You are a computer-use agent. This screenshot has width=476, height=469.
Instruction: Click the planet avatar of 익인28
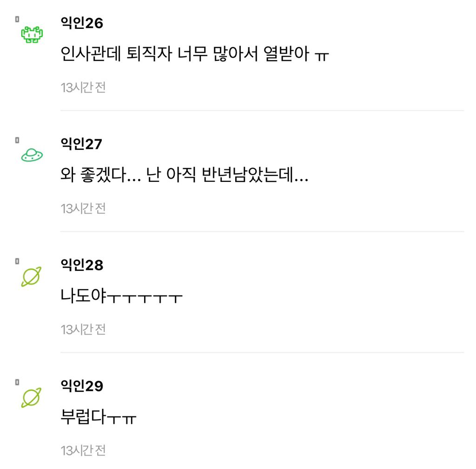click(31, 276)
